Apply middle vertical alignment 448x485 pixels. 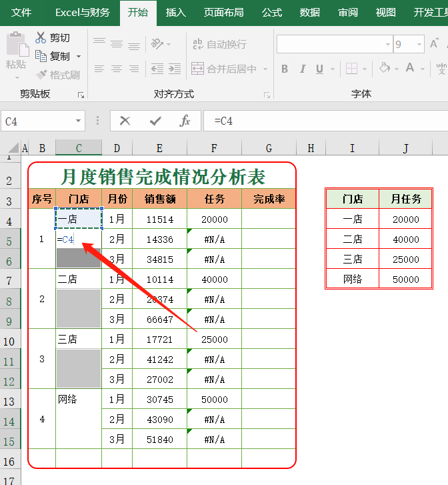point(117,43)
